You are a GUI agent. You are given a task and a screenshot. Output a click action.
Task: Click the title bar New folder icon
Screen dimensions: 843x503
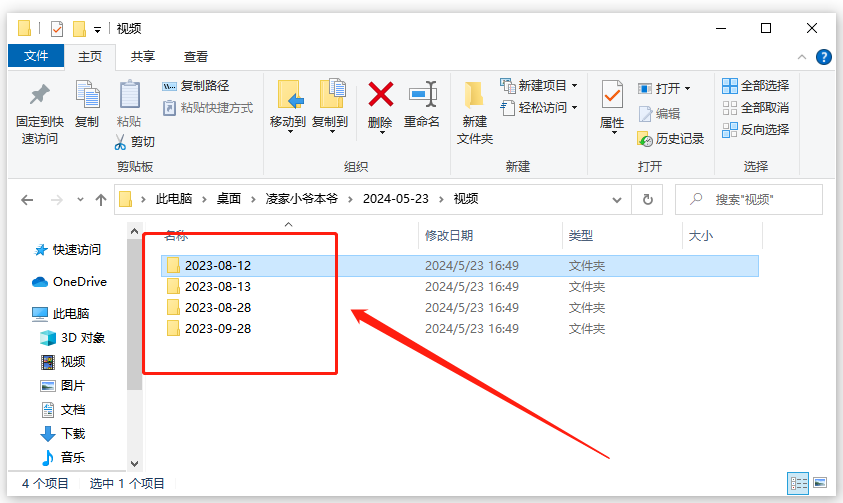pos(80,28)
